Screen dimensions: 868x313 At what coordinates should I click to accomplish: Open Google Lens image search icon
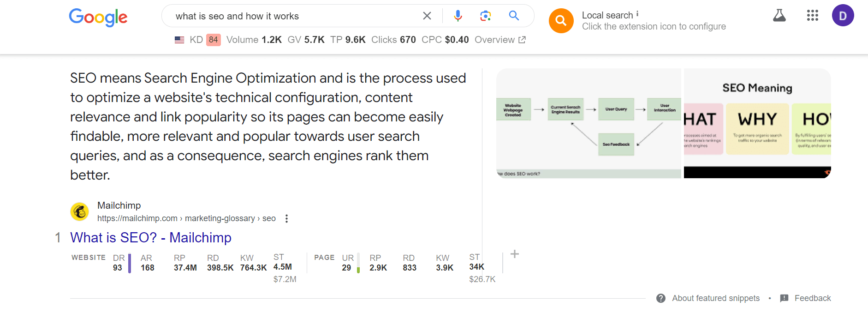485,16
